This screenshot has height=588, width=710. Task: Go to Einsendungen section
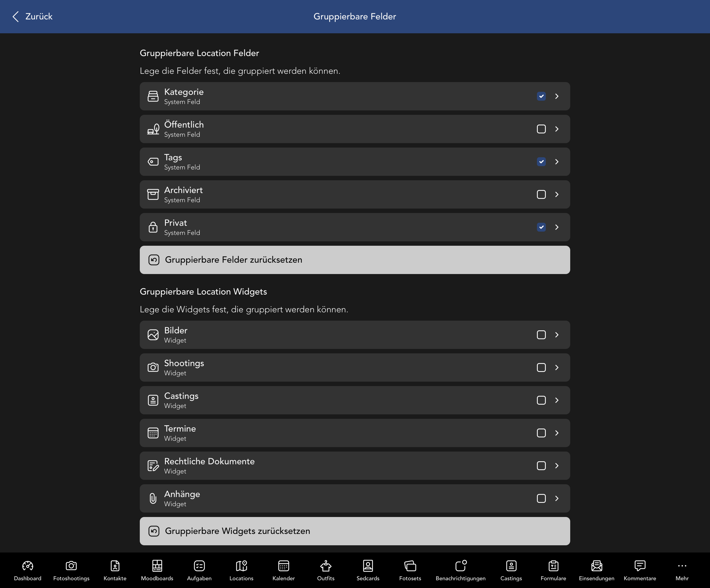[x=597, y=570]
